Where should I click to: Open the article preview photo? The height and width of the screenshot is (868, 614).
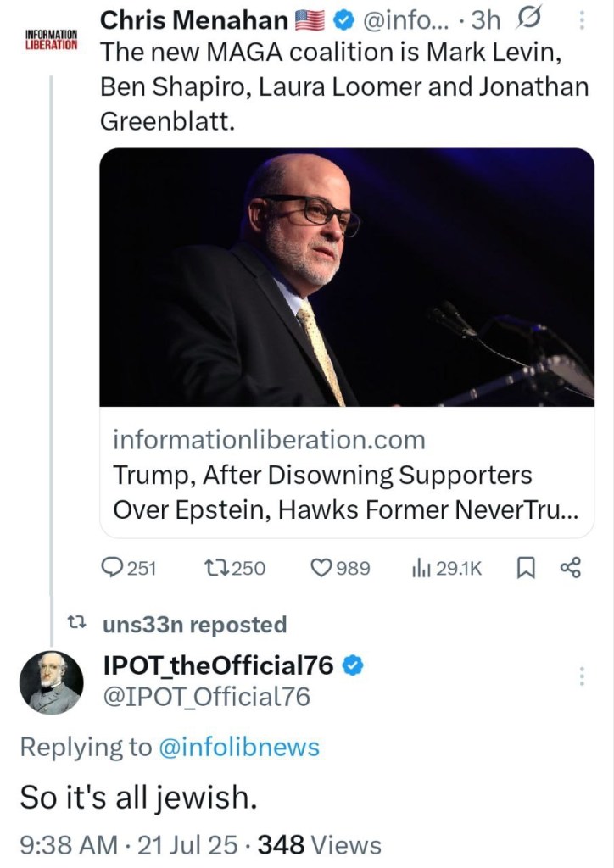tap(347, 278)
